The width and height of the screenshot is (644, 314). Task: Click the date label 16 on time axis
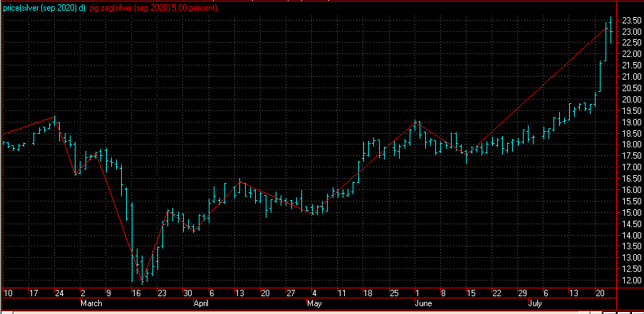pyautogui.click(x=136, y=293)
